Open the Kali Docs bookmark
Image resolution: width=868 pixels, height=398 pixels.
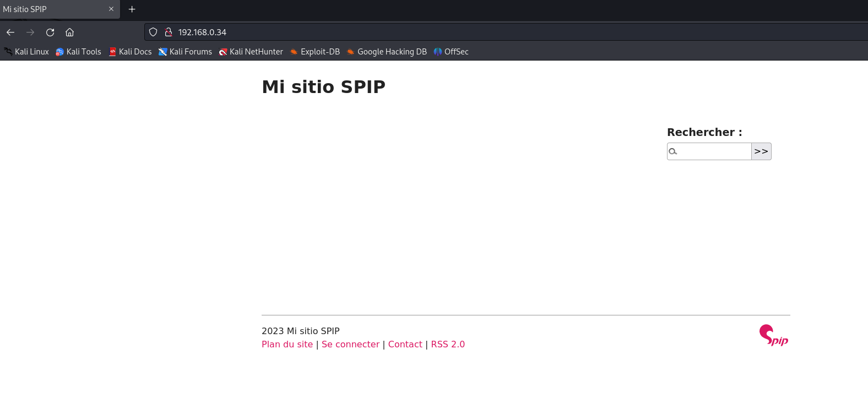click(x=131, y=52)
